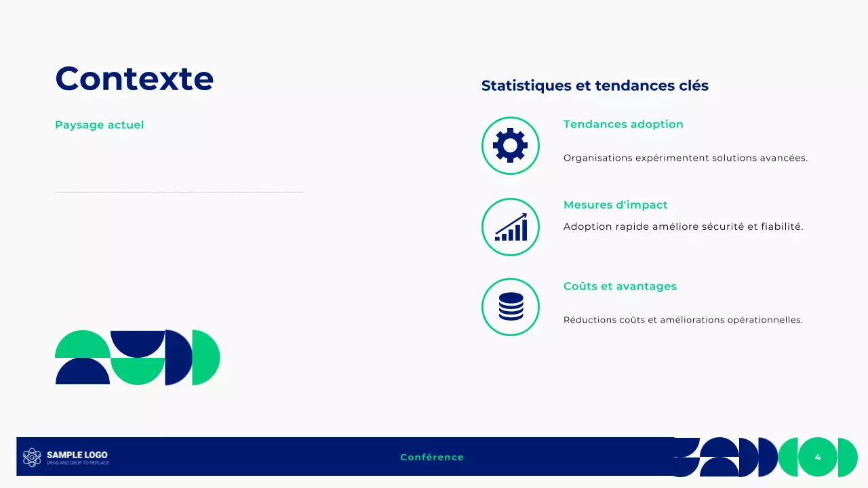
Task: Click the page number 4 circle
Action: 818,457
